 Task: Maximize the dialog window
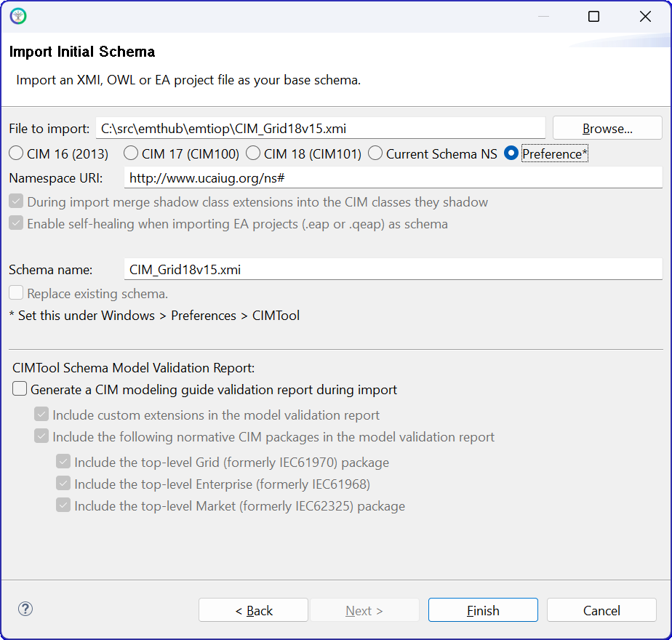[593, 16]
